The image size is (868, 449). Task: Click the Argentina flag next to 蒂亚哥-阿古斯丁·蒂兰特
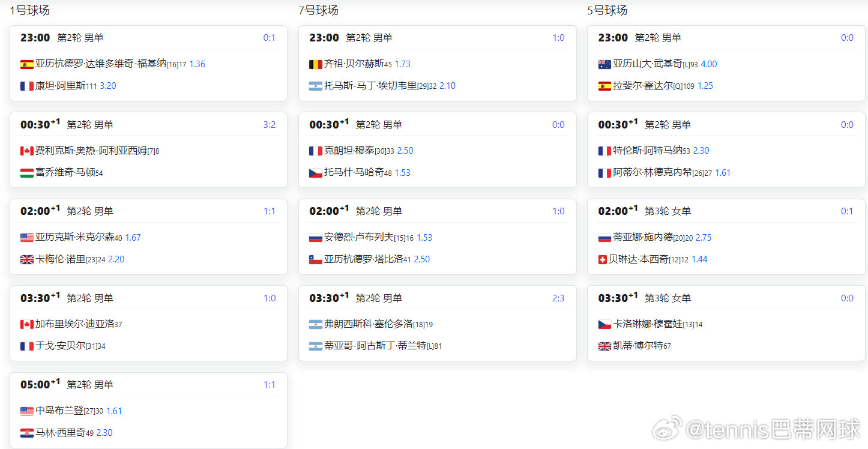tap(316, 346)
